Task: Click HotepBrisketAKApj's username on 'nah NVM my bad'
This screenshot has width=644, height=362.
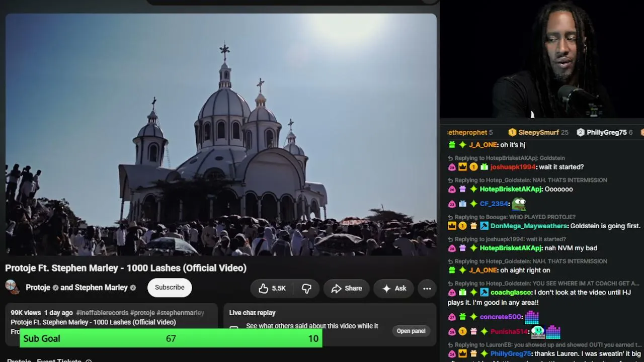Action: pyautogui.click(x=511, y=248)
